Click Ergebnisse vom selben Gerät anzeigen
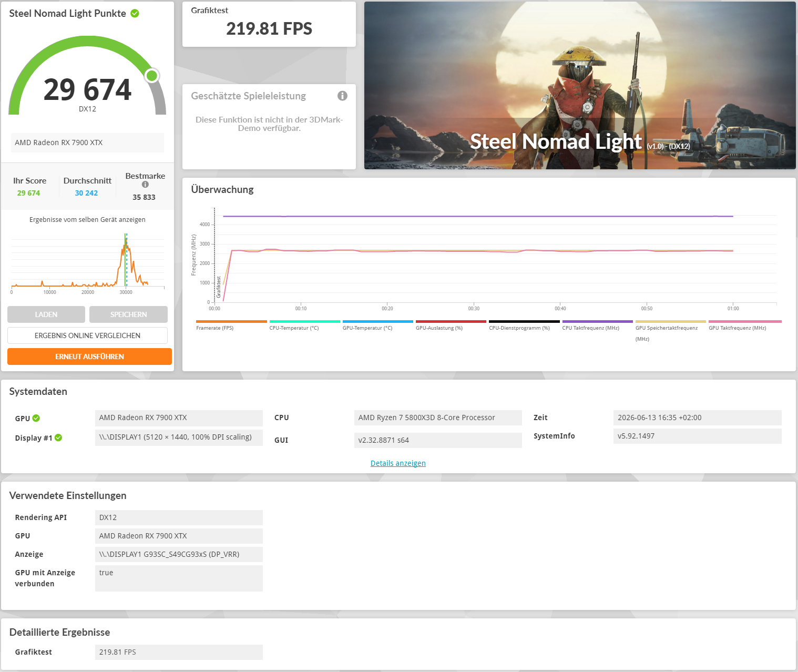Screen dimensions: 798x672 click(87, 220)
